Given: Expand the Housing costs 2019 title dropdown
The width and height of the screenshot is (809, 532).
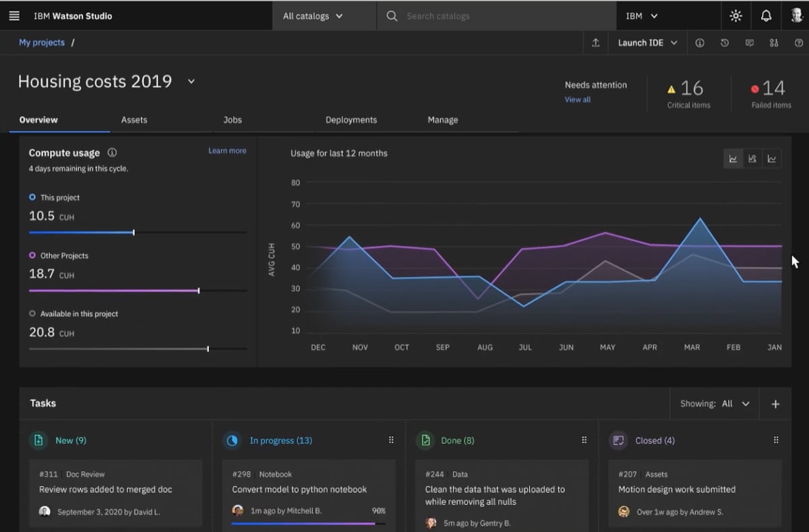Looking at the screenshot, I should point(191,81).
